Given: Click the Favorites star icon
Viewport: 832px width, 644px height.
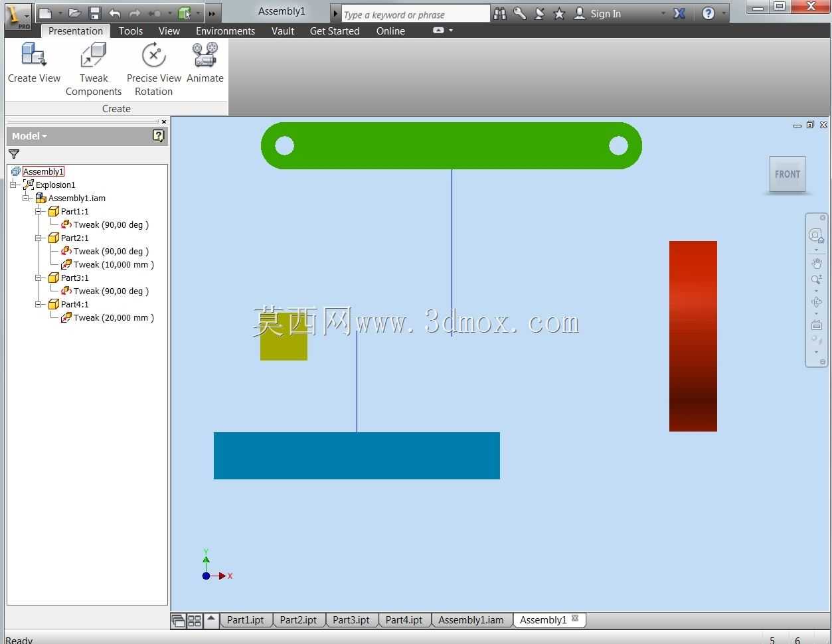Looking at the screenshot, I should click(x=560, y=13).
